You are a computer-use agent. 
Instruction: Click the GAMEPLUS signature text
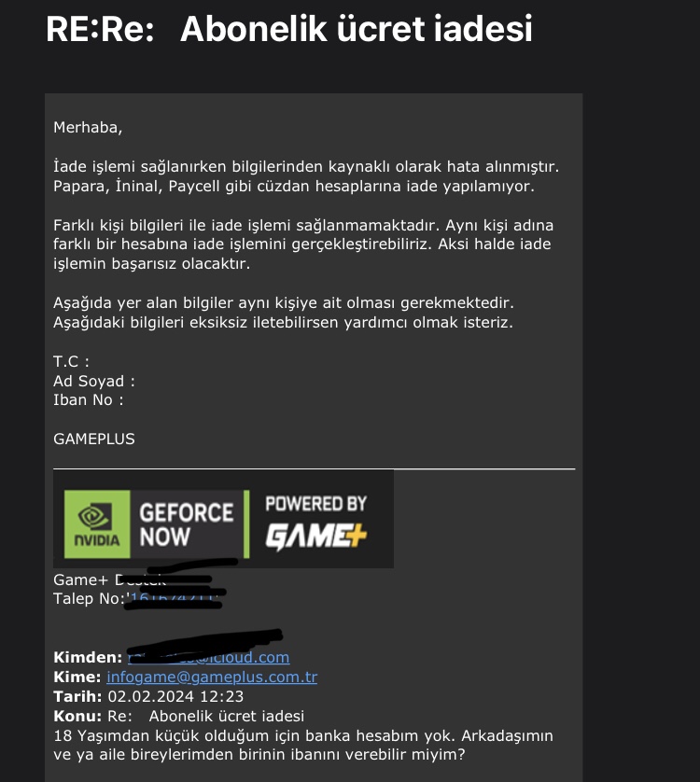pos(93,439)
